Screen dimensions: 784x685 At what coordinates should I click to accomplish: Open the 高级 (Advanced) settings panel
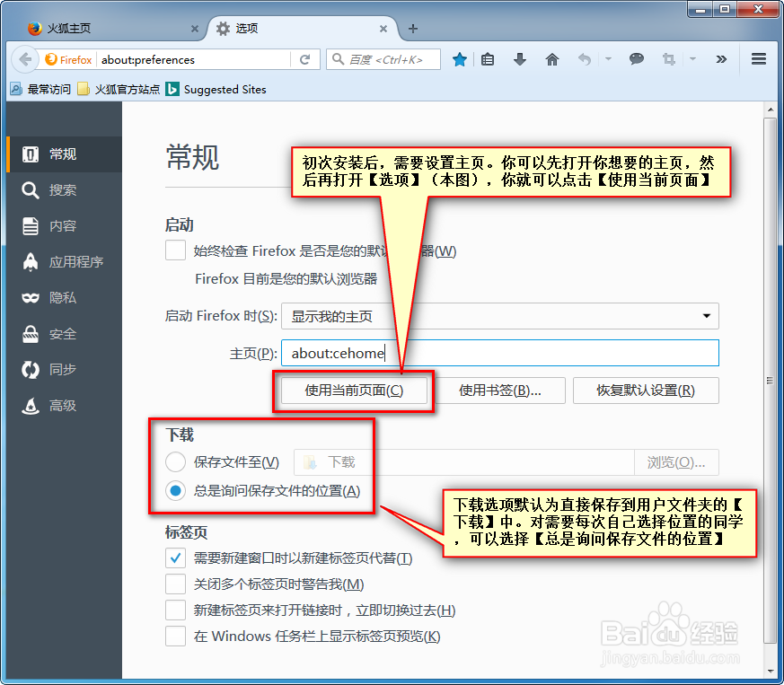click(63, 405)
